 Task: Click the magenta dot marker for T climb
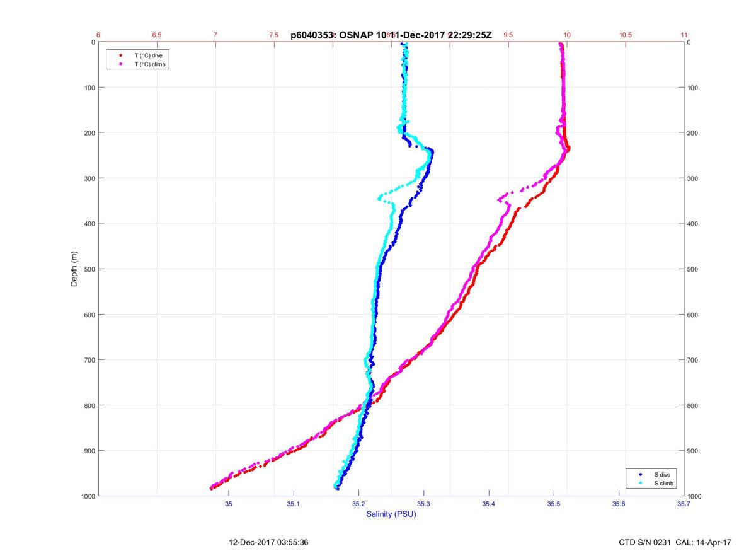pos(120,64)
